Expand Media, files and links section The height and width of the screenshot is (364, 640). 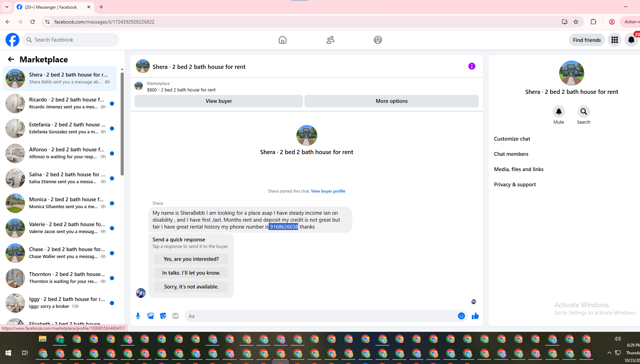[x=519, y=169]
